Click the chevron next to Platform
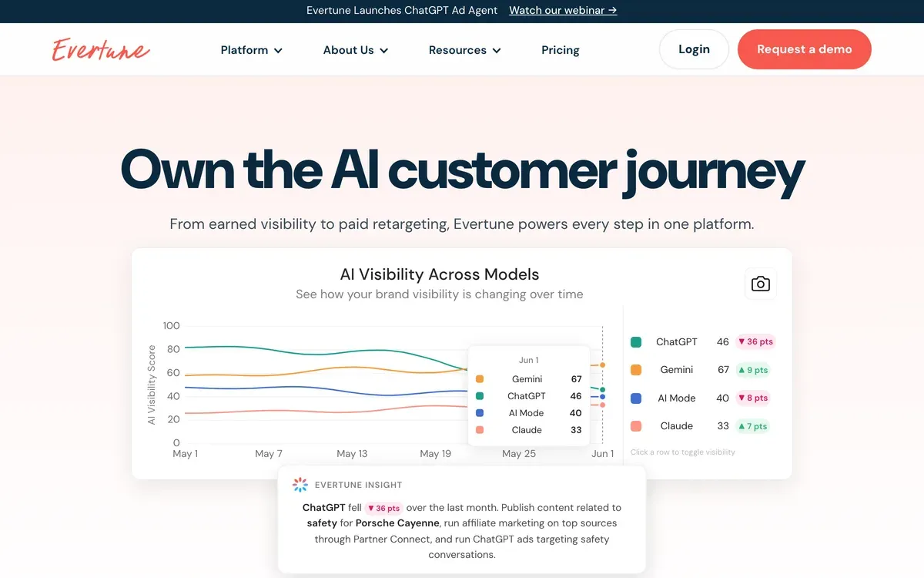The height and width of the screenshot is (578, 924). [x=278, y=51]
